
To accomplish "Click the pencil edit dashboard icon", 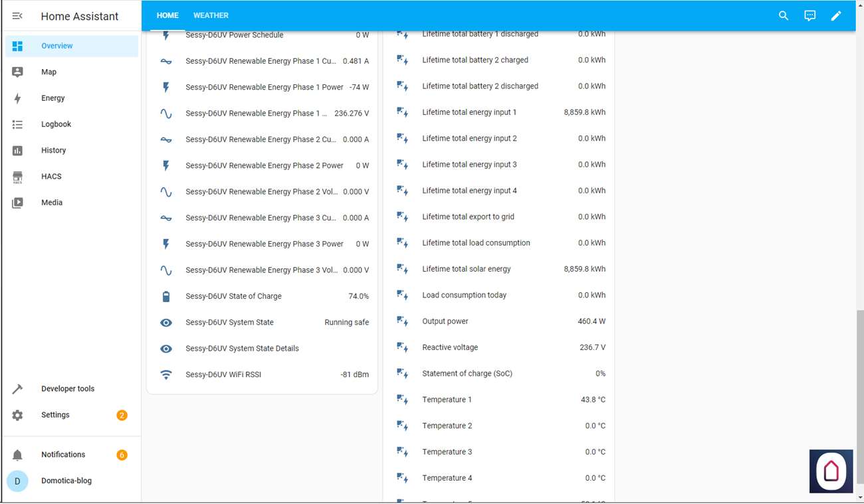I will coord(836,15).
